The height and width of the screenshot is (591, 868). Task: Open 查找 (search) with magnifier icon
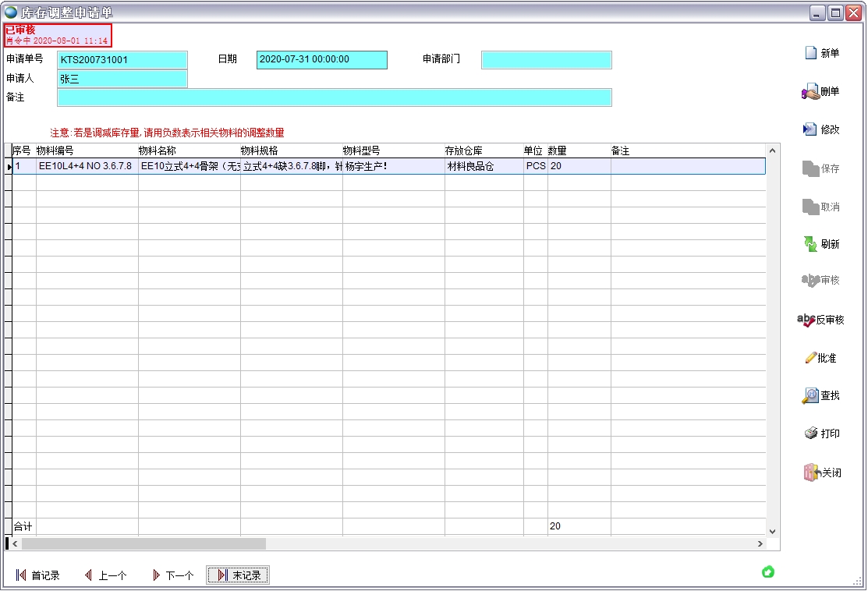tap(810, 396)
